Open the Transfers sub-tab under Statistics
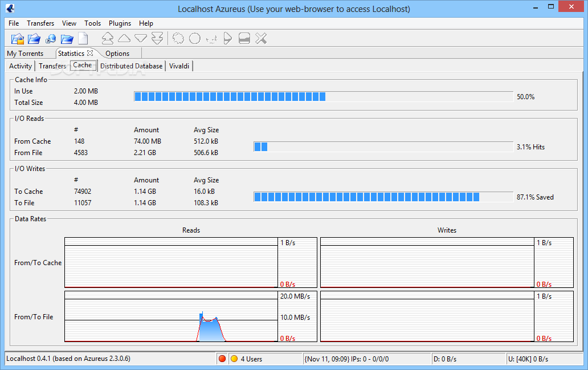This screenshot has width=588, height=370. pos(52,66)
